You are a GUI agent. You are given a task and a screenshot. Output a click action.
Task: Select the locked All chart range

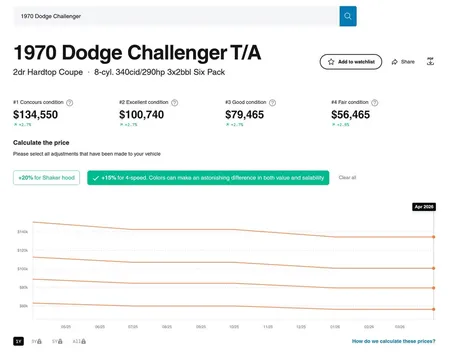[x=79, y=341]
